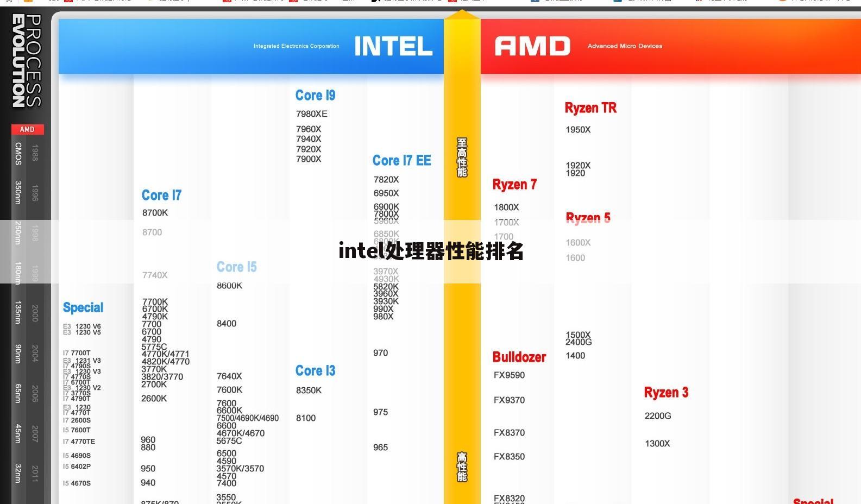861x504 pixels.
Task: Click the 'Ryzen 7' column heading
Action: pyautogui.click(x=514, y=185)
